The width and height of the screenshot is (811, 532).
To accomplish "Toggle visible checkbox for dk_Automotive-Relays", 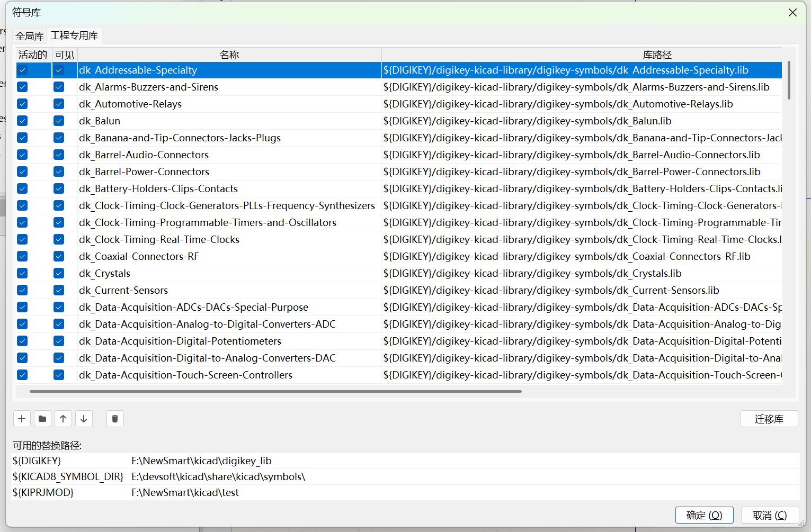I will click(59, 104).
